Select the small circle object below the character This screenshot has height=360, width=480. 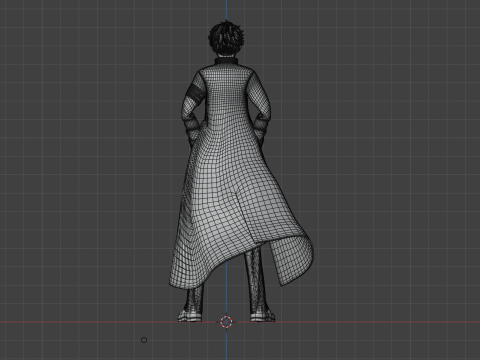(144, 340)
